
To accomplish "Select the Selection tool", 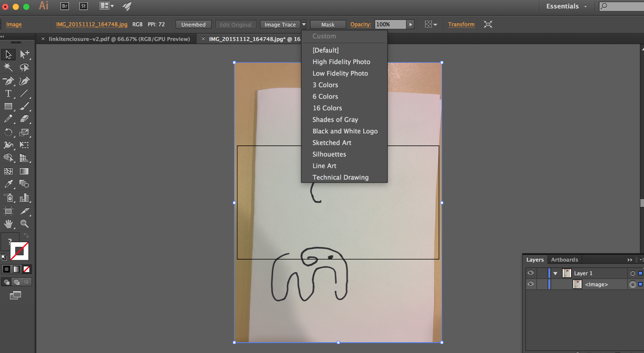I will point(8,54).
